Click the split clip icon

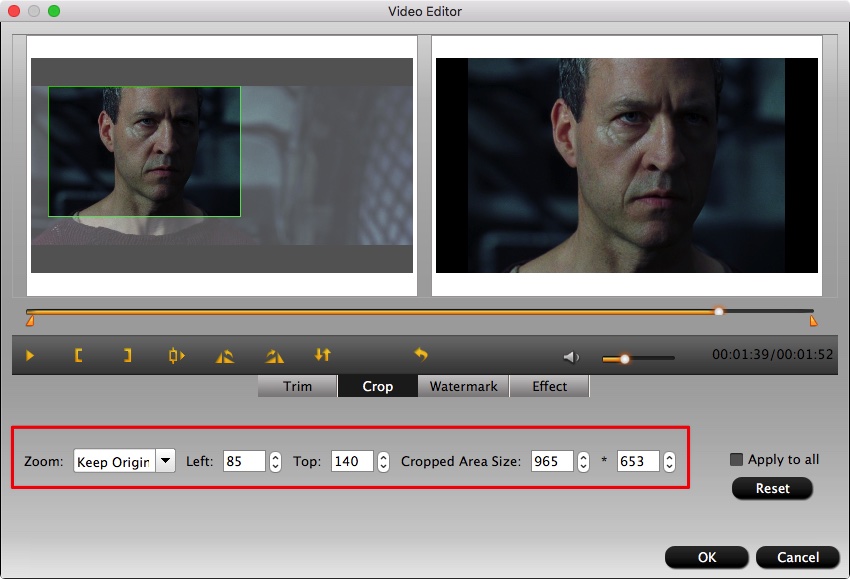[x=176, y=355]
